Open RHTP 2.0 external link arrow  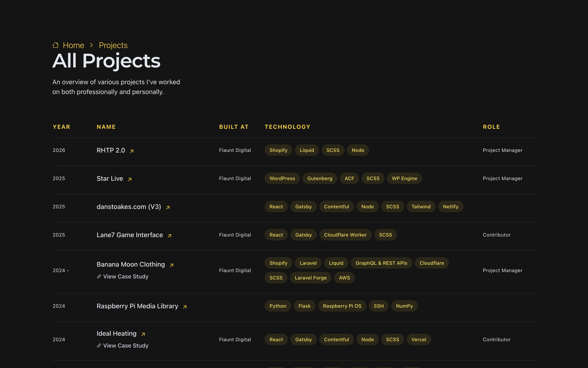click(x=132, y=151)
